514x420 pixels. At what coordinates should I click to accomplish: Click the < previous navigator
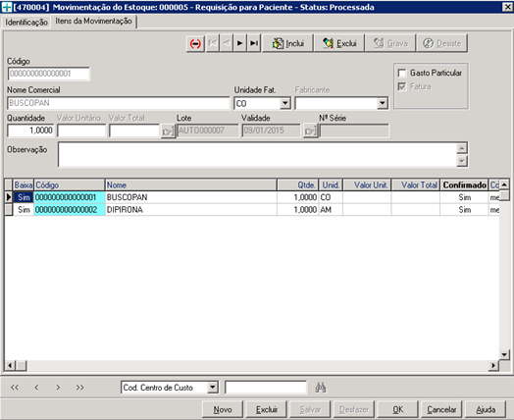tap(36, 388)
